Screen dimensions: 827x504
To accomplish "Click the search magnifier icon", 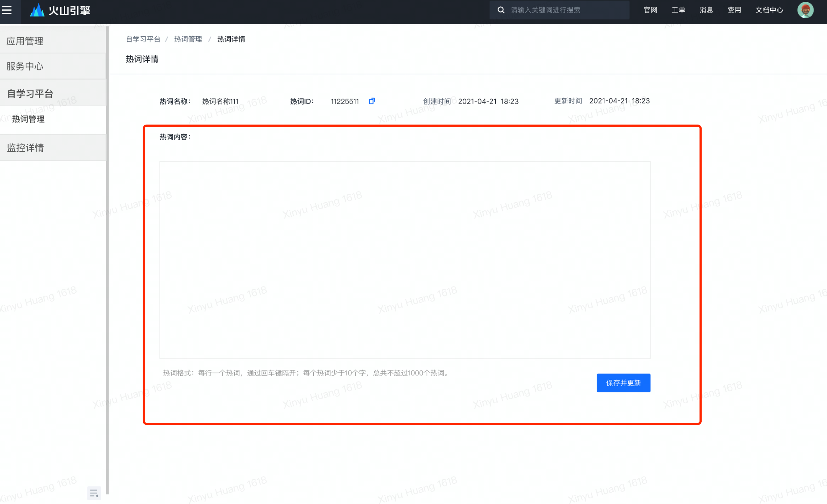I will (x=501, y=10).
